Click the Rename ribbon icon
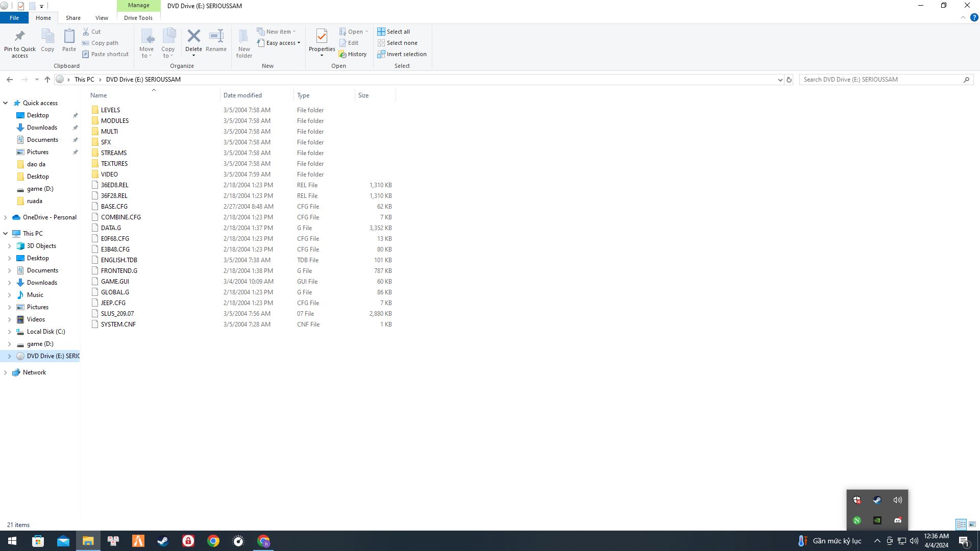The height and width of the screenshot is (551, 980). coord(216,36)
